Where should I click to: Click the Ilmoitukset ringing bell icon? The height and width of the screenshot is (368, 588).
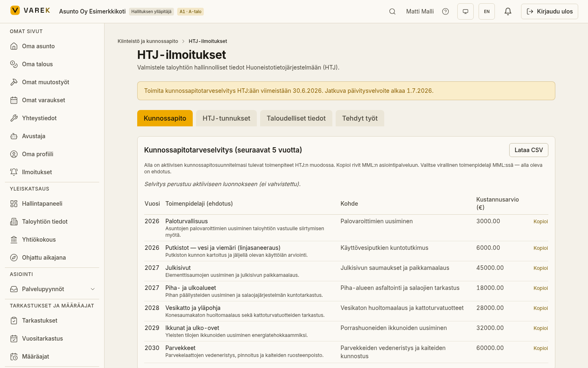pos(14,172)
